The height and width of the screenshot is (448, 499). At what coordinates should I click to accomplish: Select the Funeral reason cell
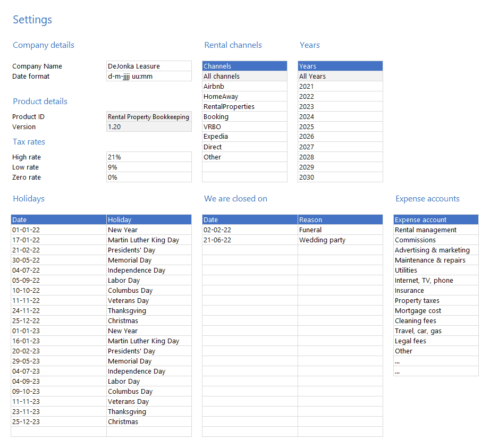pyautogui.click(x=340, y=230)
